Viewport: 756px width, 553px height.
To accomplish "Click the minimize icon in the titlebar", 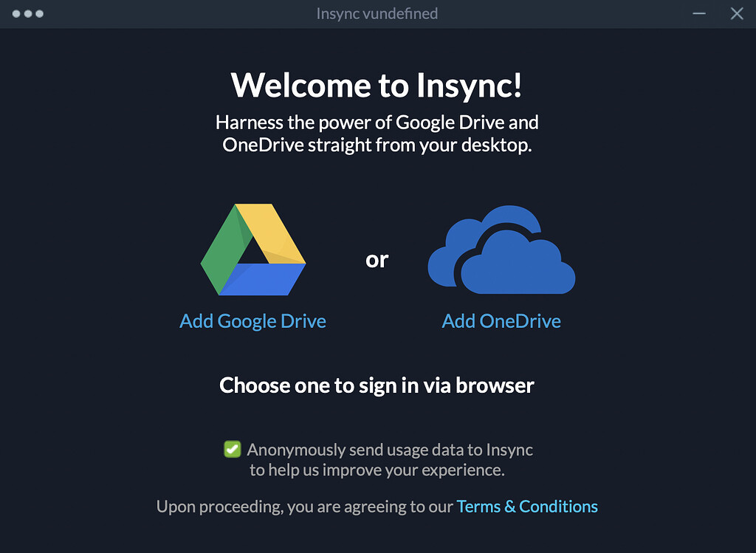I will [x=698, y=13].
